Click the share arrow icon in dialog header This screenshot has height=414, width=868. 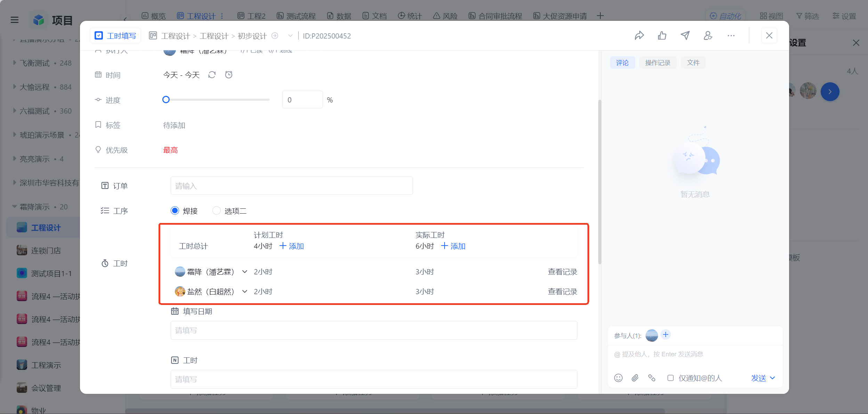tap(639, 35)
